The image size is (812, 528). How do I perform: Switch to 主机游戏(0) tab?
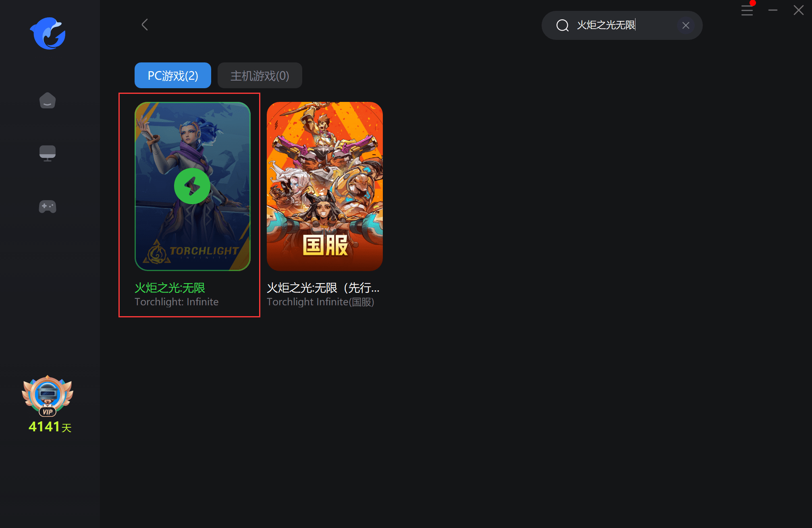(259, 75)
